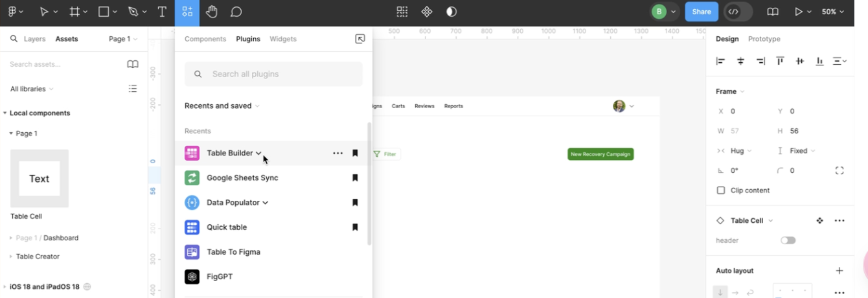Click bookmark icon next to Google Sheets Sync
Image resolution: width=868 pixels, height=298 pixels.
(355, 178)
